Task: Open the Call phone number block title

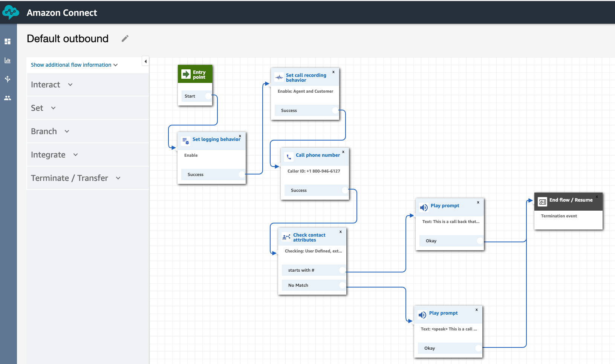Action: click(318, 155)
